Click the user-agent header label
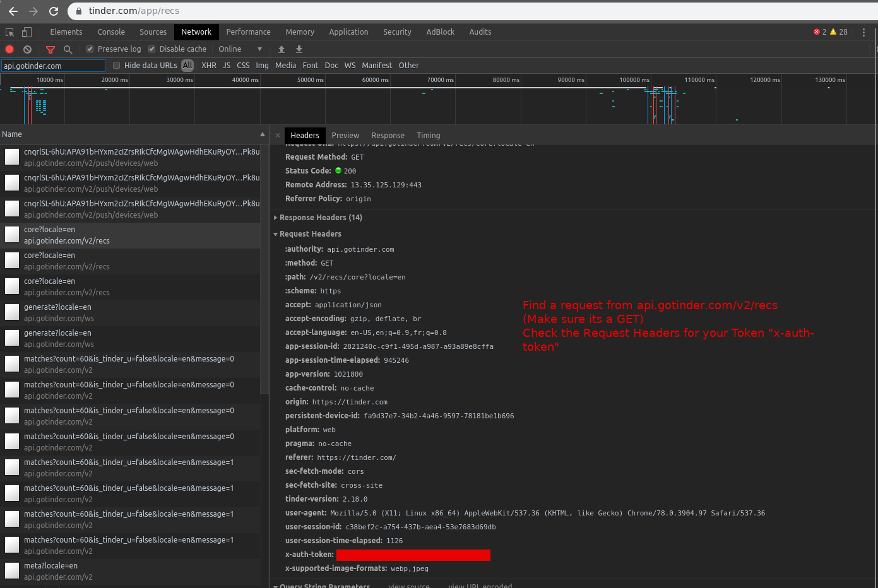Image resolution: width=878 pixels, height=588 pixels. (306, 513)
